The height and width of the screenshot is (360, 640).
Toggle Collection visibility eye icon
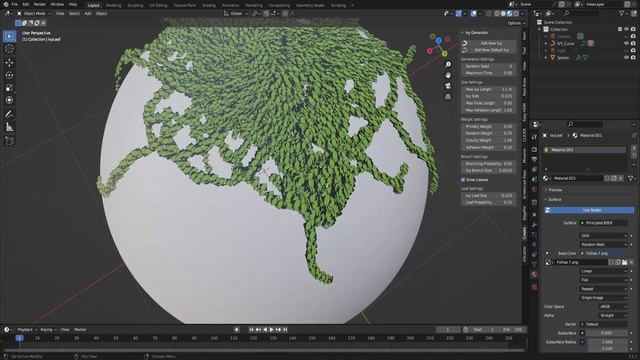coord(626,29)
